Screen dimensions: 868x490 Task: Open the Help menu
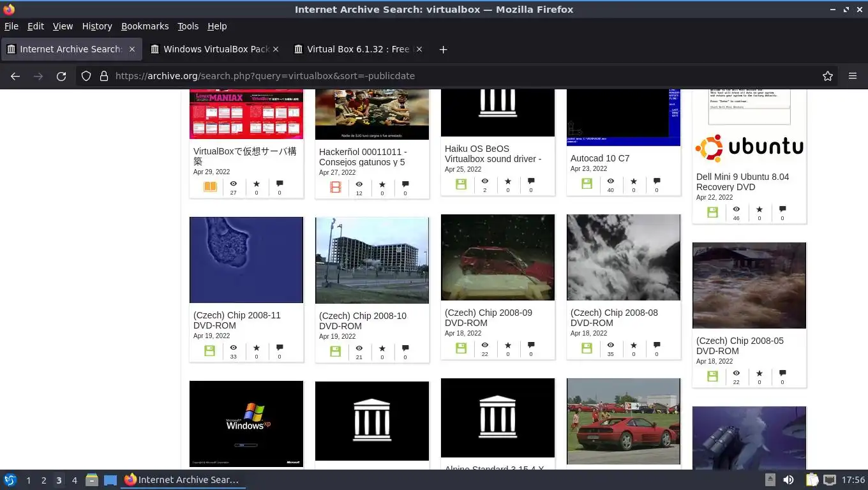pyautogui.click(x=217, y=26)
